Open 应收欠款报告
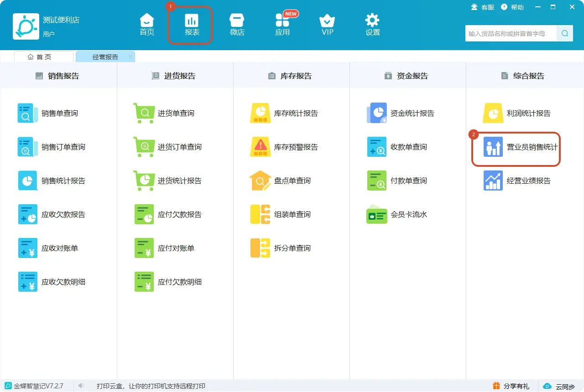The image size is (584, 392). 52,214
